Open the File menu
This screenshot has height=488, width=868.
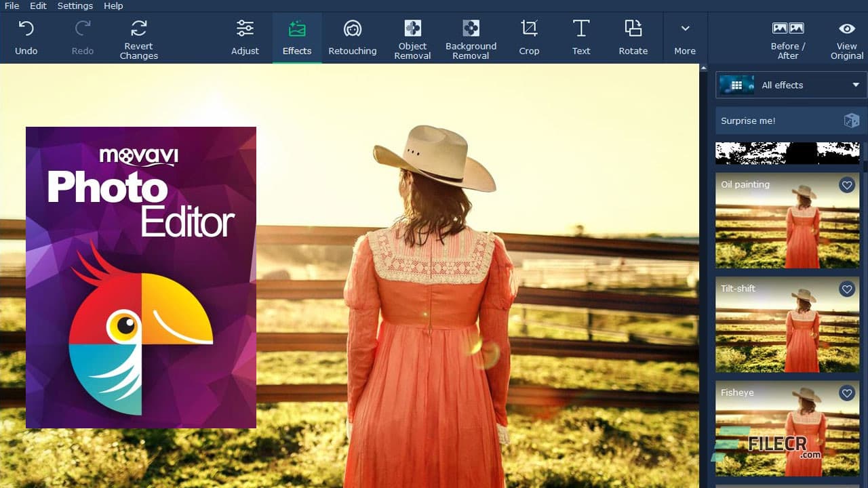click(11, 5)
